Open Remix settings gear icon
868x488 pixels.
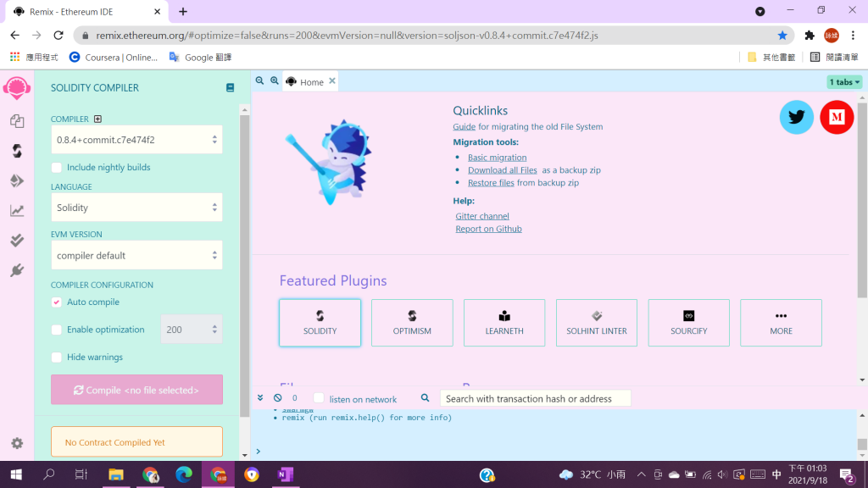click(x=17, y=443)
